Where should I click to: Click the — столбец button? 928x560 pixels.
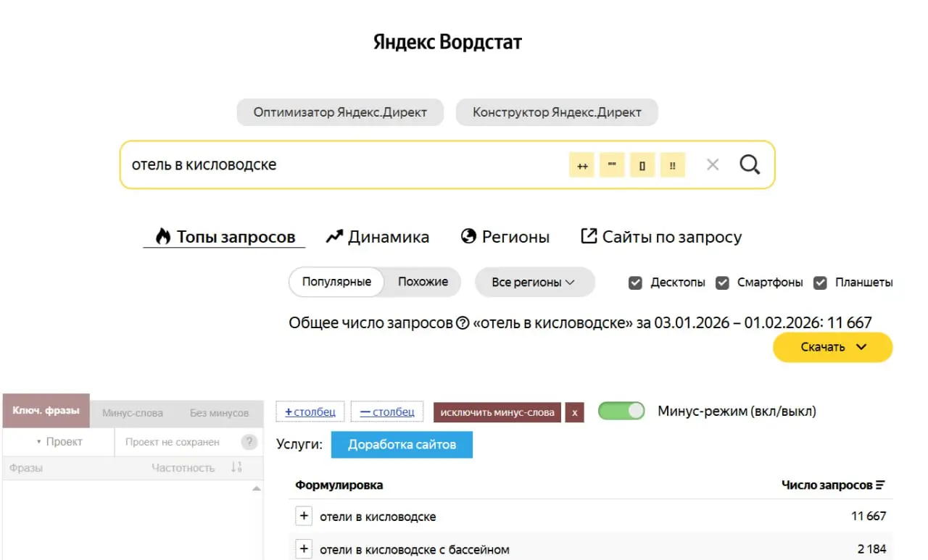click(387, 411)
